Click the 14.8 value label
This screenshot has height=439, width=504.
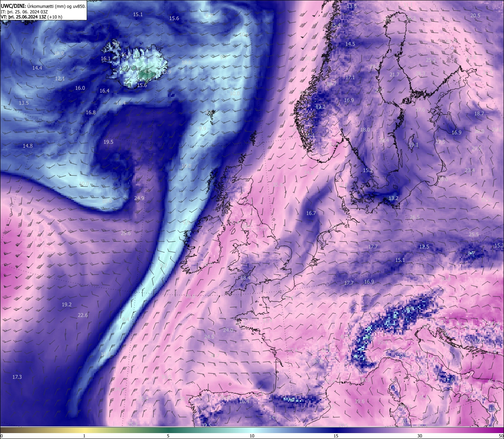(x=28, y=146)
